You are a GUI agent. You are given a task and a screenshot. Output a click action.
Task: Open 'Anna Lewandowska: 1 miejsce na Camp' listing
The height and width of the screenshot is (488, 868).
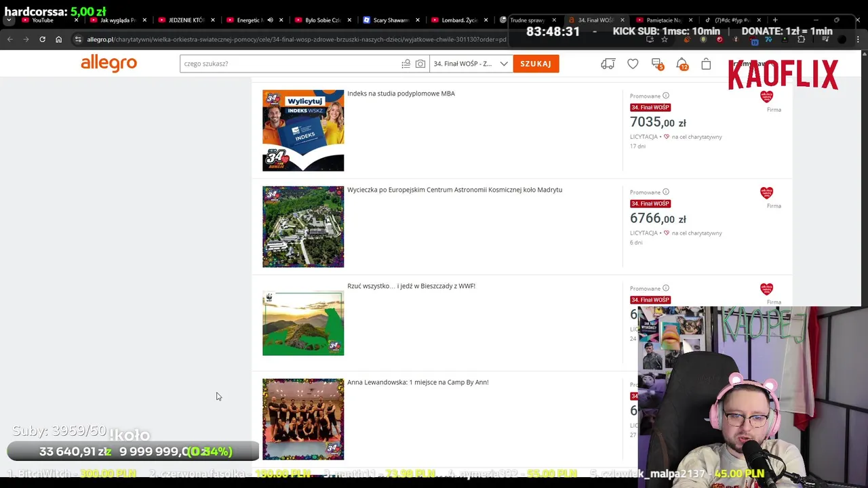418,382
